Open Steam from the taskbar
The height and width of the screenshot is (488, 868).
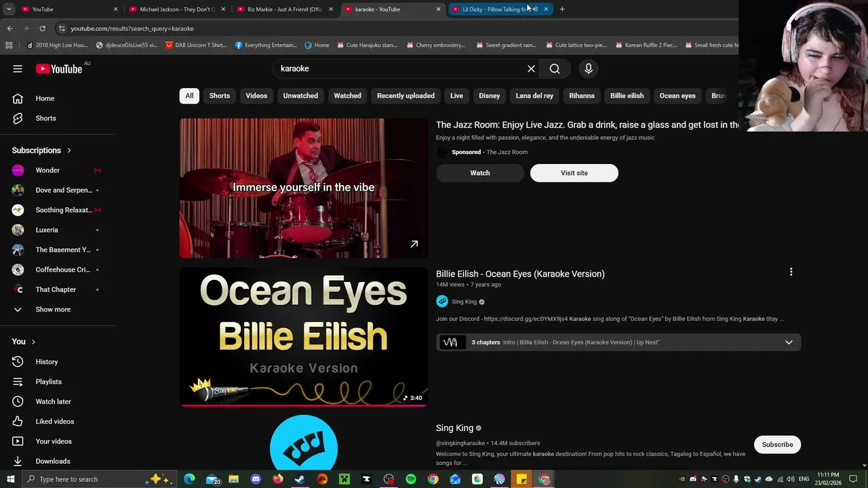click(300, 479)
